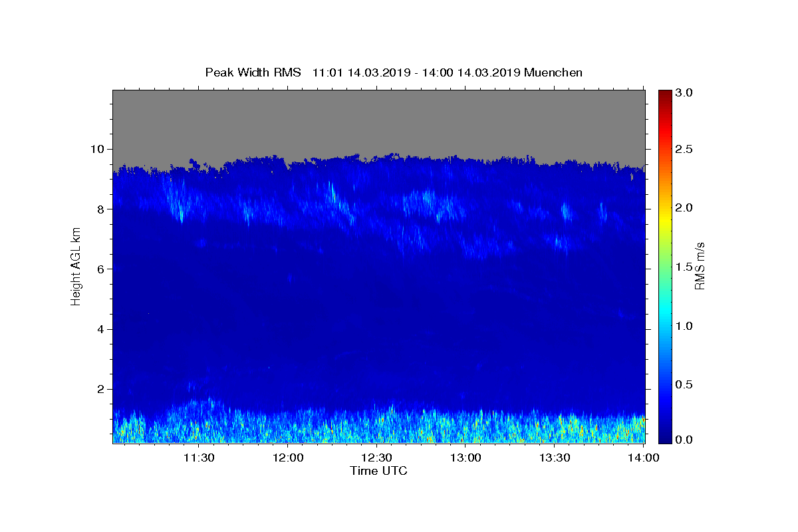Viewport: 798px width, 532px height.
Task: Click the 12:00 time tick label
Action: [x=289, y=458]
